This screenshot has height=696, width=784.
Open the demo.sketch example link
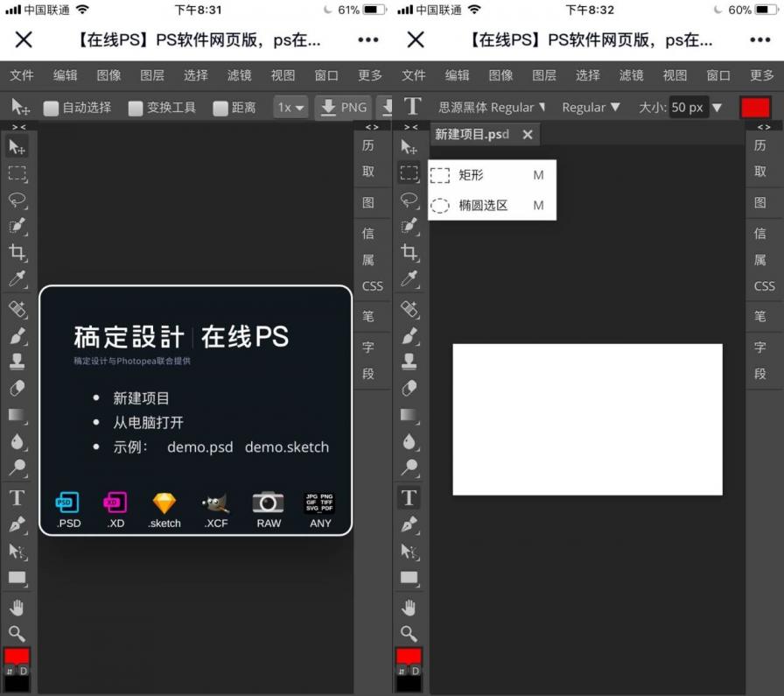point(287,446)
